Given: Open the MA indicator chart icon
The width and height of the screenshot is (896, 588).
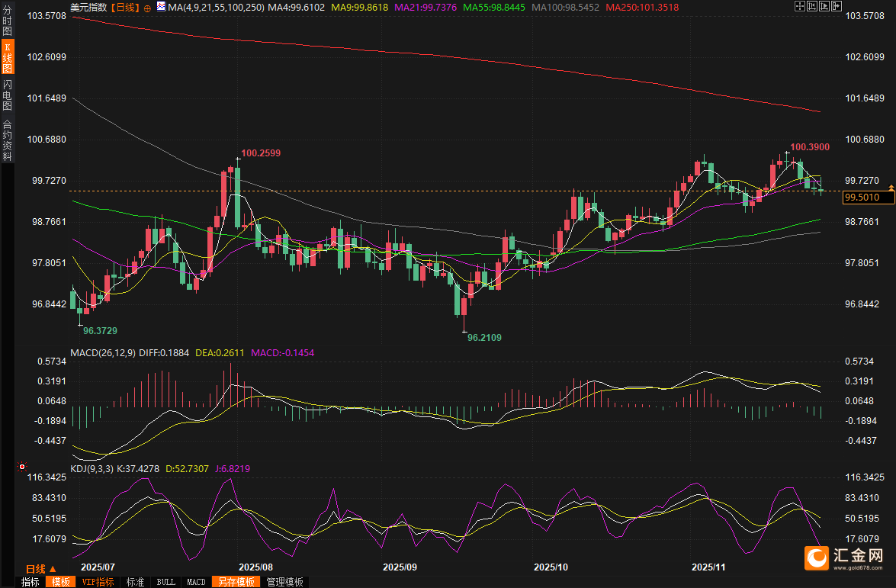Looking at the screenshot, I should [161, 7].
